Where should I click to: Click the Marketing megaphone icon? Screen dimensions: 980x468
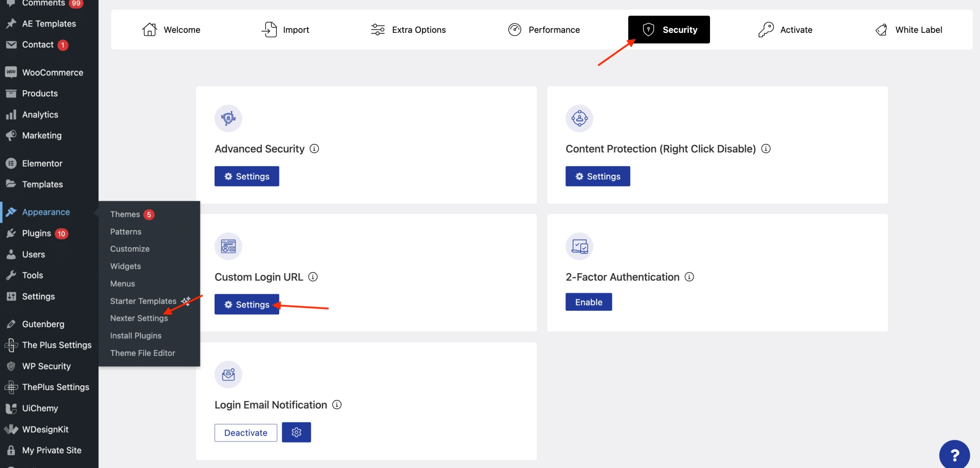pyautogui.click(x=11, y=136)
